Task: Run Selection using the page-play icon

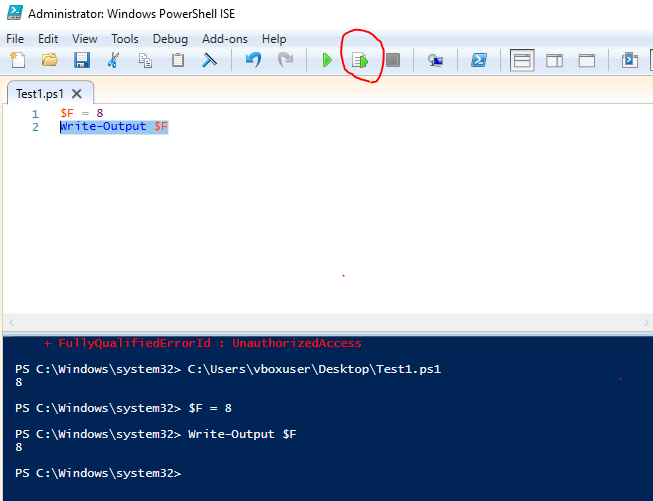Action: (360, 61)
